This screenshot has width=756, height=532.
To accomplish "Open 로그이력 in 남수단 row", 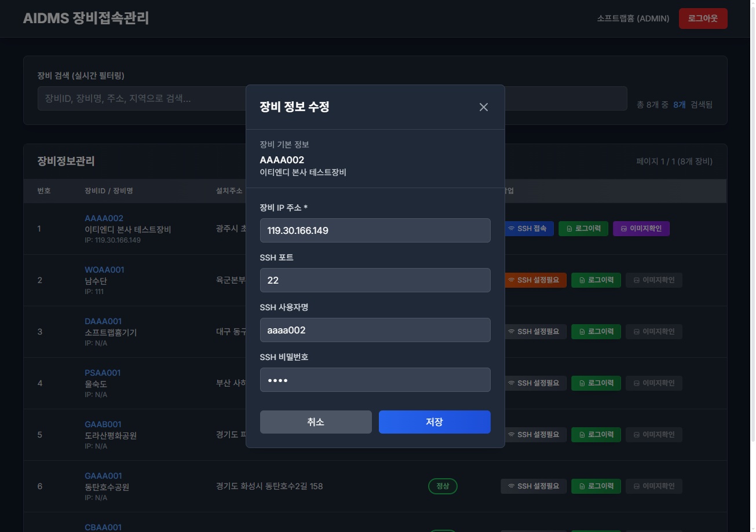I will [596, 280].
